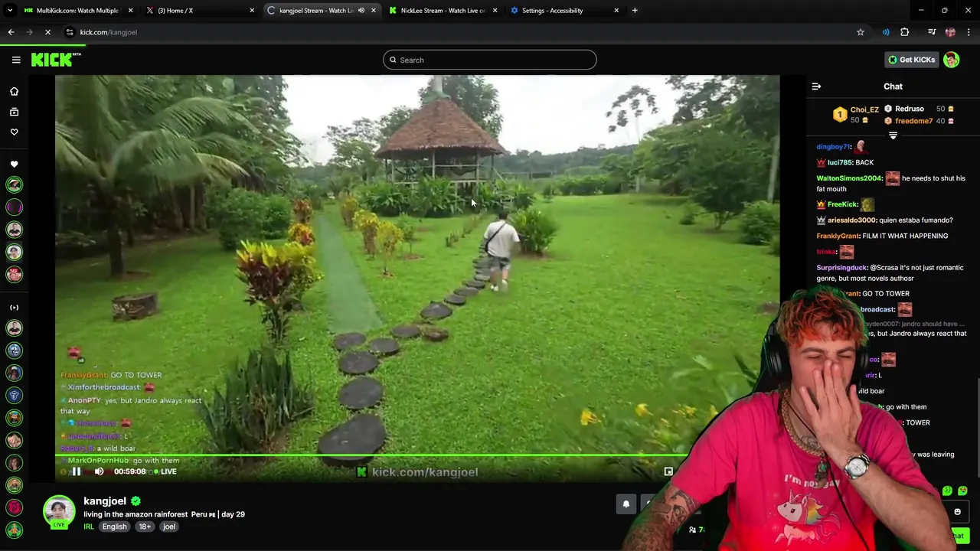This screenshot has width=980, height=551.
Task: Click the 18+ tag
Action: 145,527
